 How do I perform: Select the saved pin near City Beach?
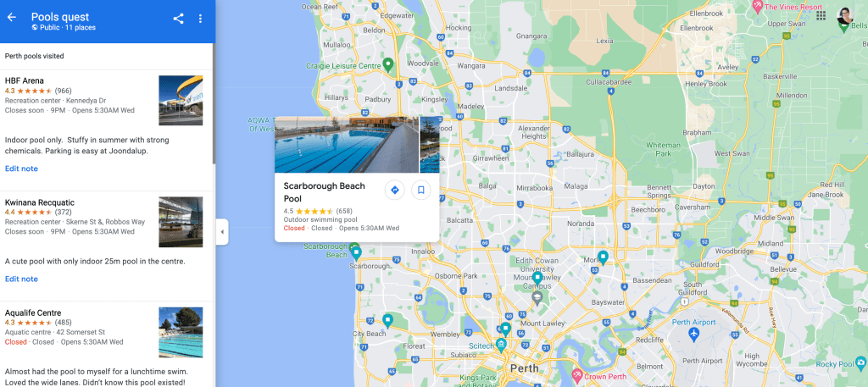pos(388,319)
